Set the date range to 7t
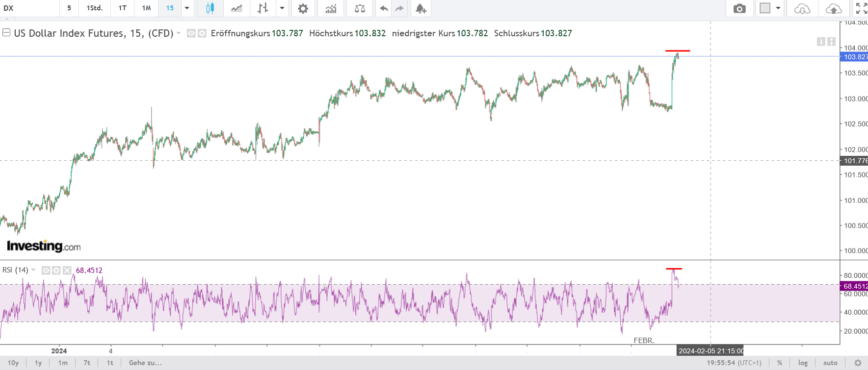The image size is (868, 370). coord(87,363)
